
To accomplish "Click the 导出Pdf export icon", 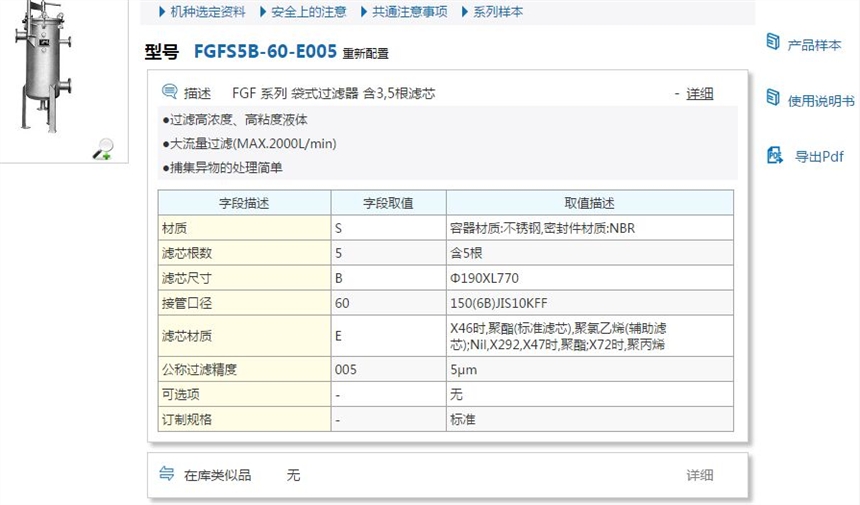I will pyautogui.click(x=774, y=156).
